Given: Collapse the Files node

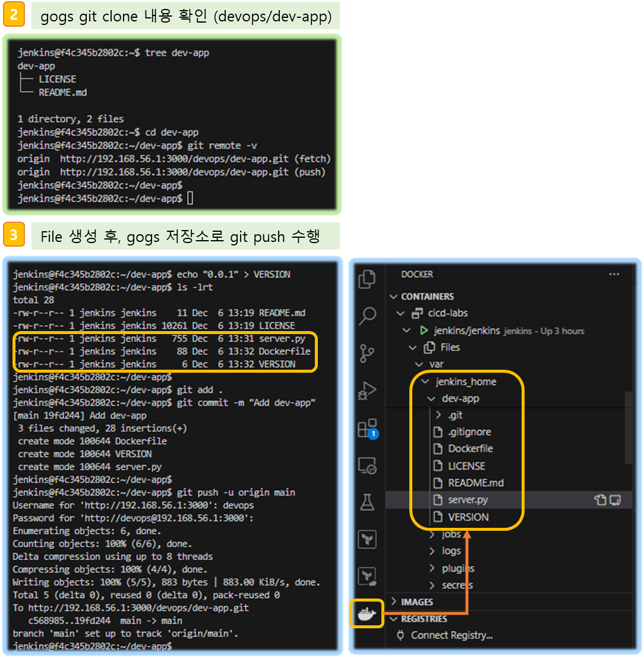Looking at the screenshot, I should click(x=413, y=348).
